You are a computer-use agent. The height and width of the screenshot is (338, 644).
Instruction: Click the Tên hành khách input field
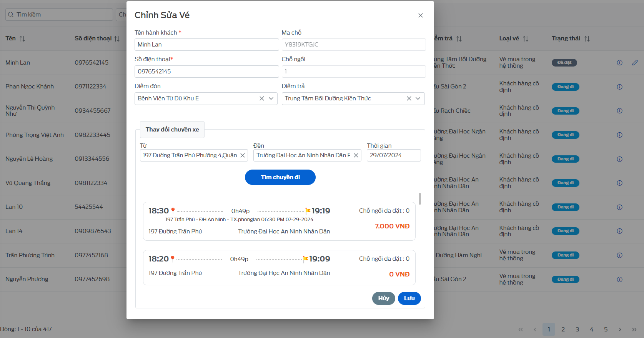(x=207, y=45)
